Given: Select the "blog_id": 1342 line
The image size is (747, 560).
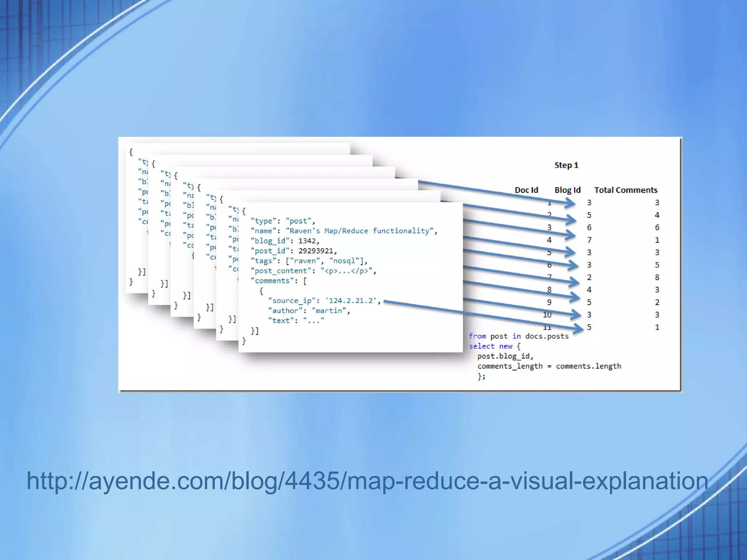Looking at the screenshot, I should (x=285, y=241).
